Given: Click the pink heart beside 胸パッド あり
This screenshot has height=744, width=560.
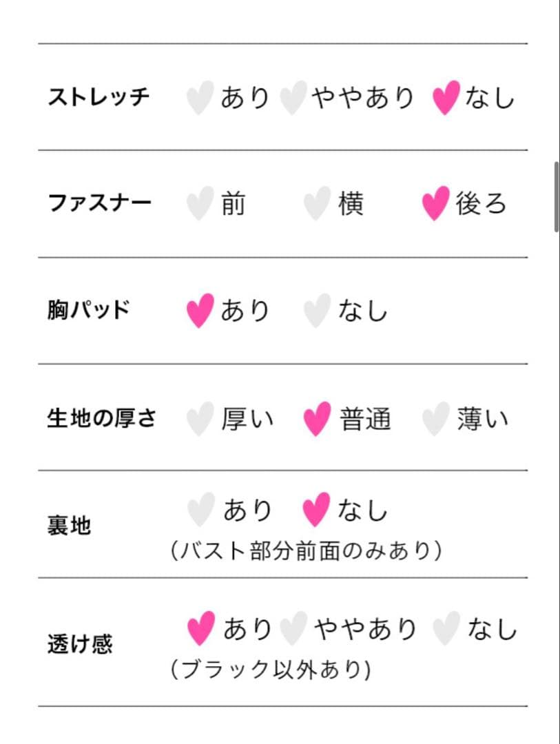Looking at the screenshot, I should [x=200, y=311].
